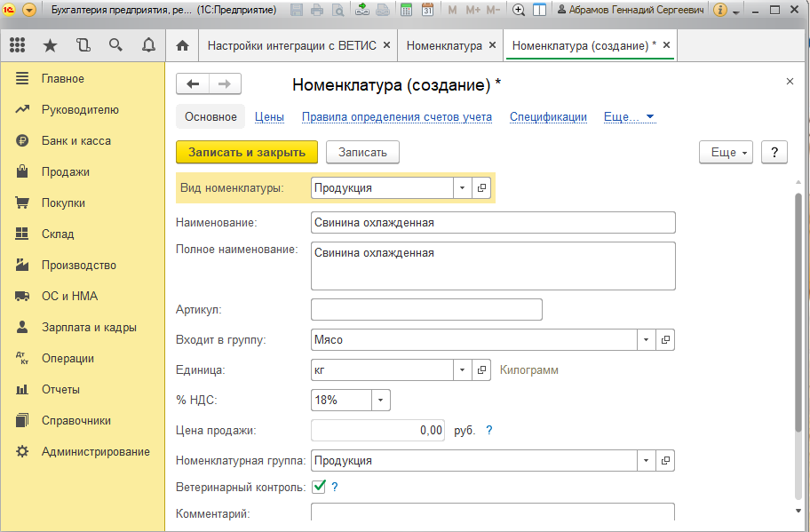
Task: Click the Артикул input field
Action: [426, 309]
